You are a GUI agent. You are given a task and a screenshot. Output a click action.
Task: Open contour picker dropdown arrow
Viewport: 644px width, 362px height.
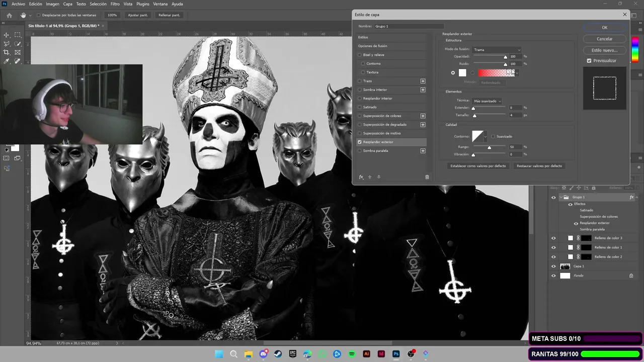(x=486, y=136)
